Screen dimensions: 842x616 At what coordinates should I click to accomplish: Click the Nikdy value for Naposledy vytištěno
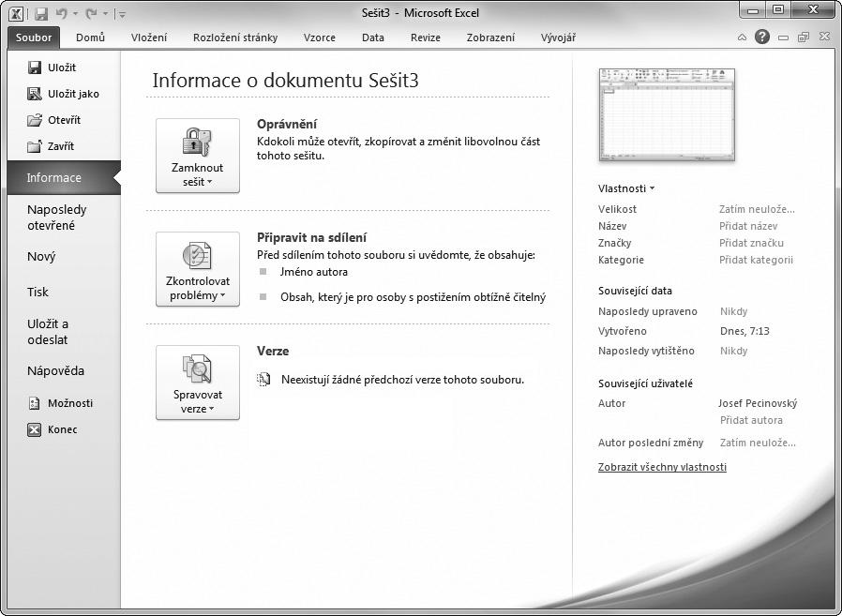[x=733, y=352]
